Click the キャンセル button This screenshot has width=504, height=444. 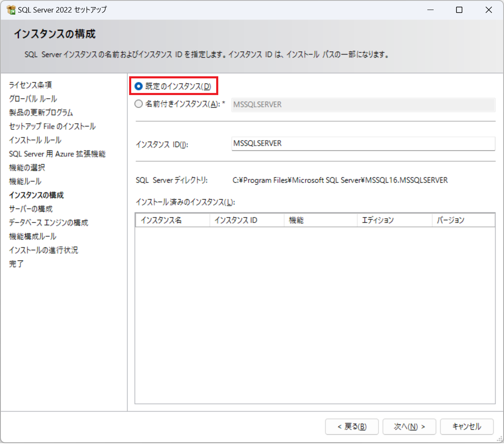click(x=467, y=426)
